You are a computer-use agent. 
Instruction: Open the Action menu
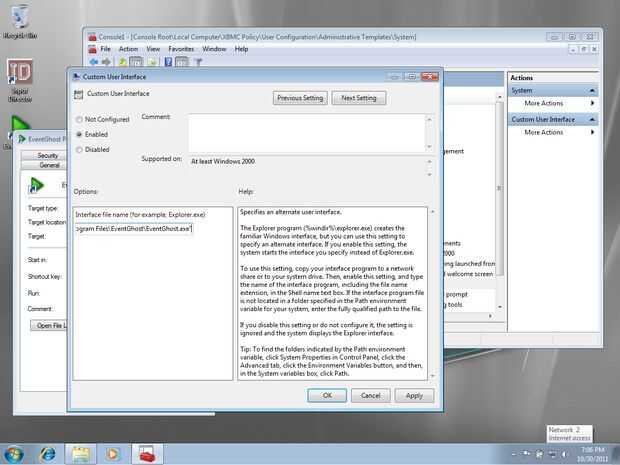pos(129,49)
